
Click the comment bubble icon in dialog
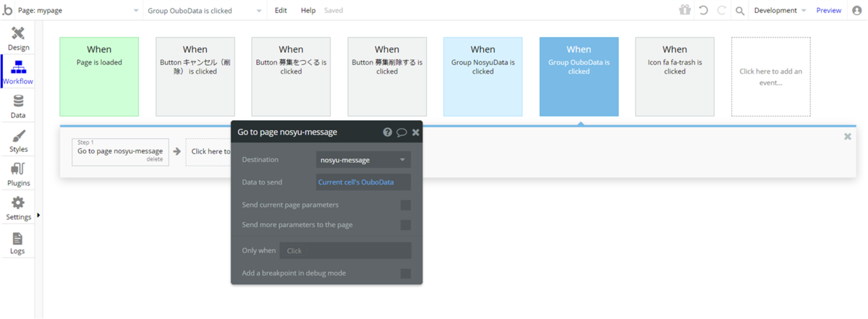click(x=401, y=132)
